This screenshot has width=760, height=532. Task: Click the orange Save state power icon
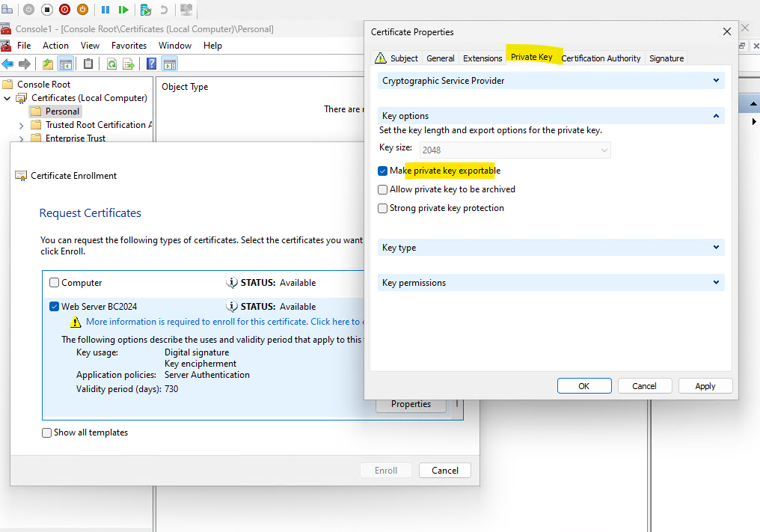pos(82,9)
